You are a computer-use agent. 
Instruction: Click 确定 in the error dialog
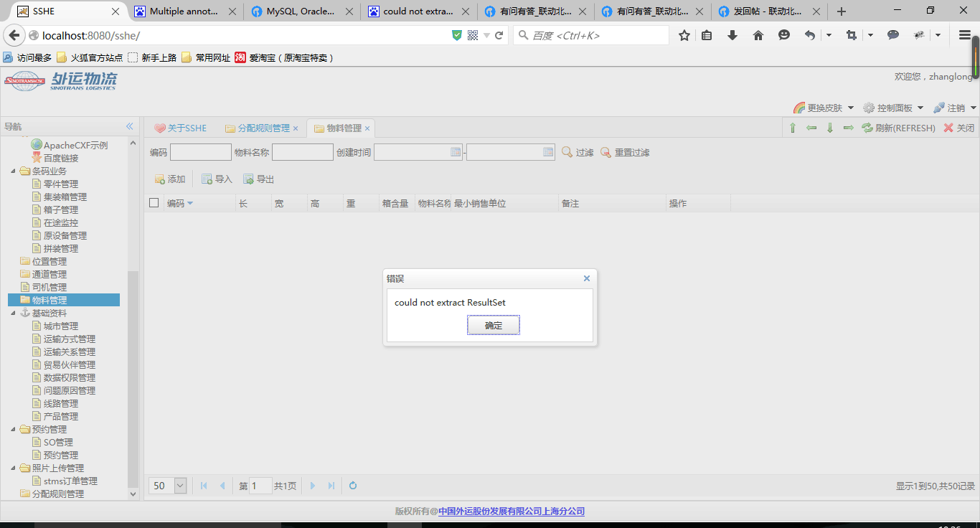pyautogui.click(x=493, y=325)
